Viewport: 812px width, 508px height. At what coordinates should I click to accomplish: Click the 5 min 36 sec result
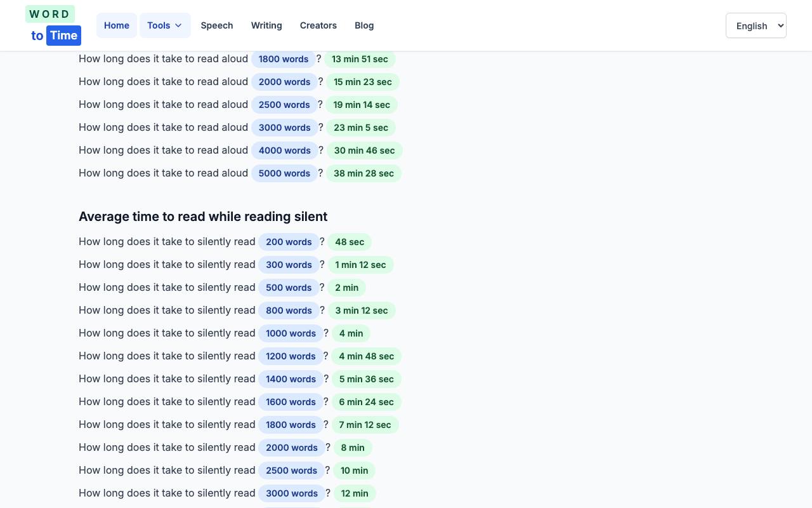pos(366,379)
